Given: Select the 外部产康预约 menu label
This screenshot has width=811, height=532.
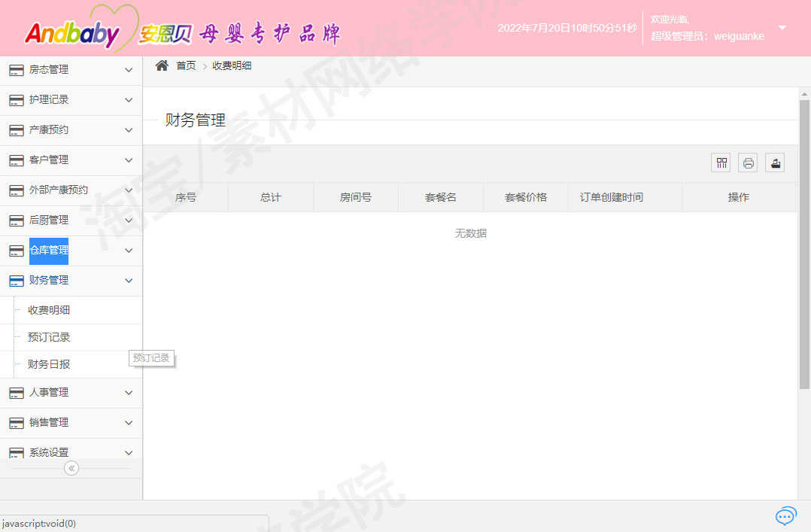Looking at the screenshot, I should (x=59, y=190).
